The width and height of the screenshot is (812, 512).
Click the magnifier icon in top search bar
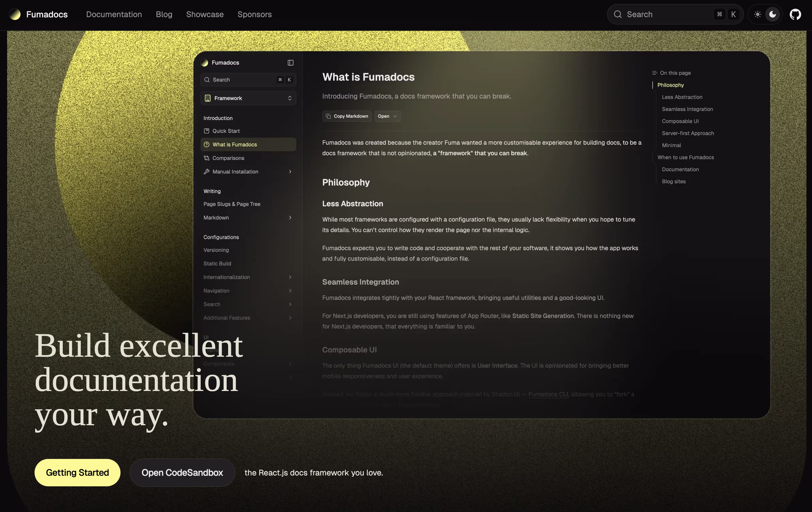coord(618,15)
